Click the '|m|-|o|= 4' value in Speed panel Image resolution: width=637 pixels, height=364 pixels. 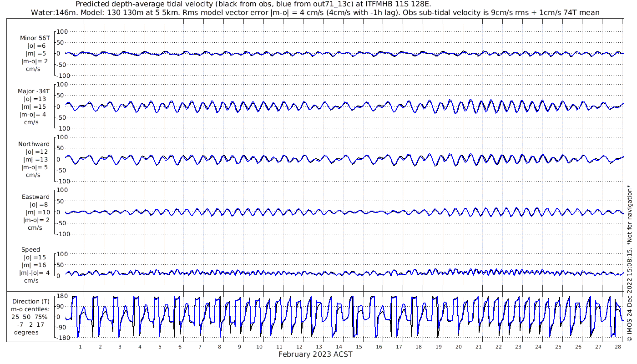coord(34,273)
